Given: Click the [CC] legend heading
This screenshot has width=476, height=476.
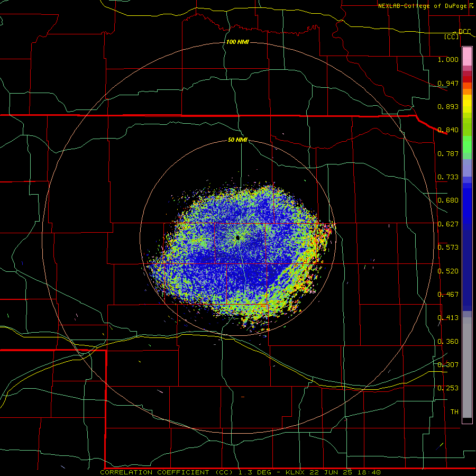Looking at the screenshot, I should [x=452, y=36].
